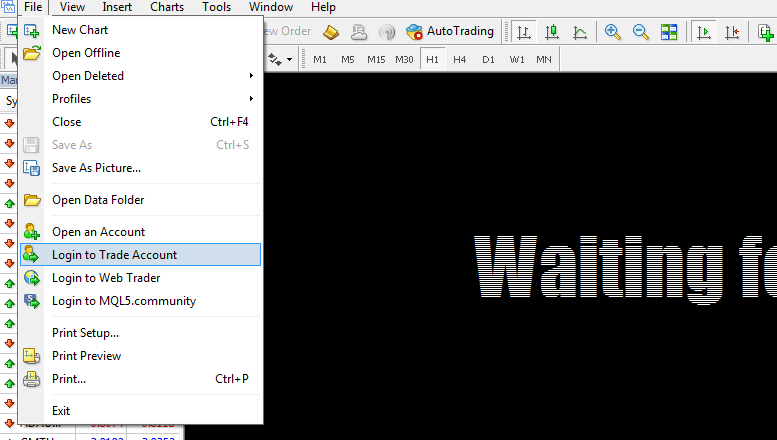Choose Print Preview entry

(x=140, y=356)
